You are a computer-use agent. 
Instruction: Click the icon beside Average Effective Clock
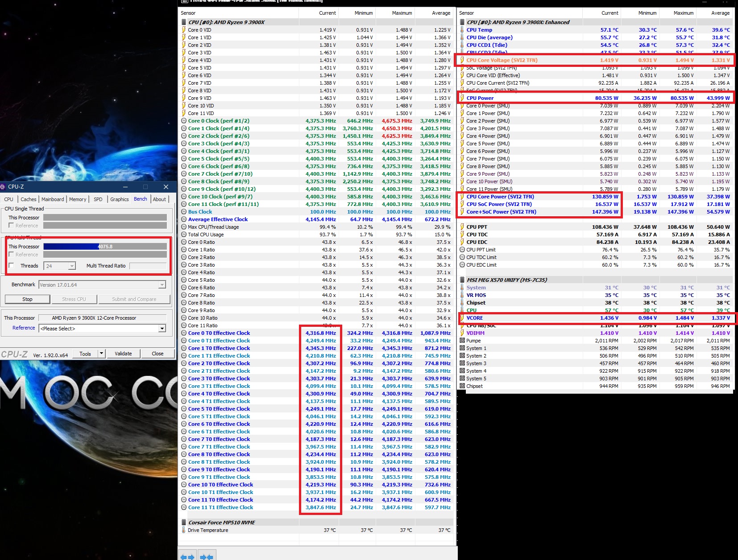[184, 219]
